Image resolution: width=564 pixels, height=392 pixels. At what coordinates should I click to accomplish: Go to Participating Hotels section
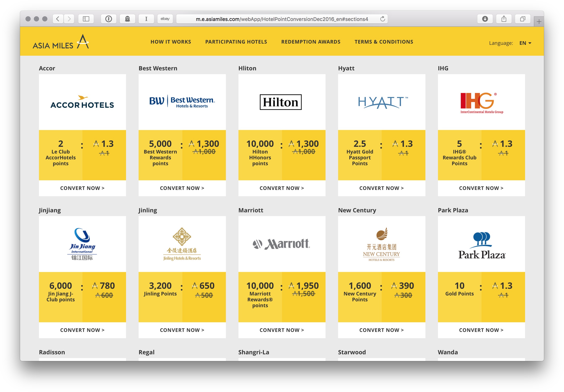coord(236,42)
